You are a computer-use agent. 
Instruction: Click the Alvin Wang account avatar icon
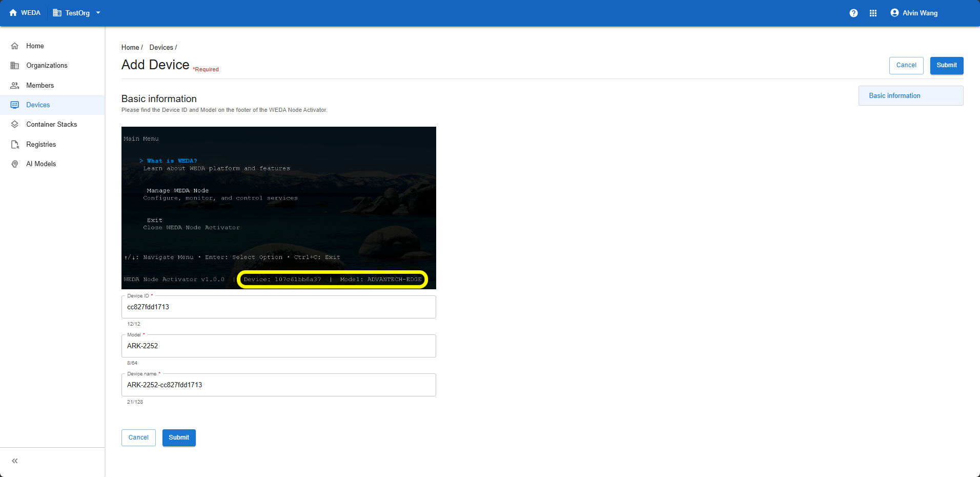pos(894,13)
